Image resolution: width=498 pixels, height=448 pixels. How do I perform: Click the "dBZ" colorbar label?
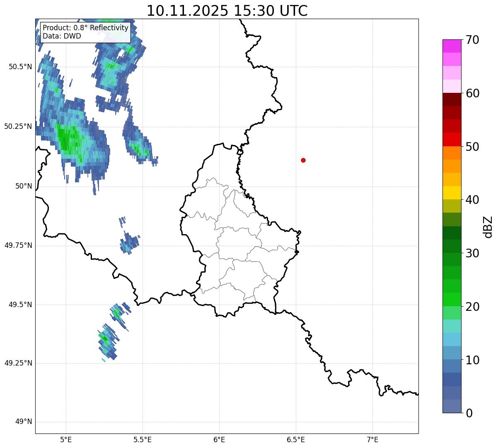488,226
